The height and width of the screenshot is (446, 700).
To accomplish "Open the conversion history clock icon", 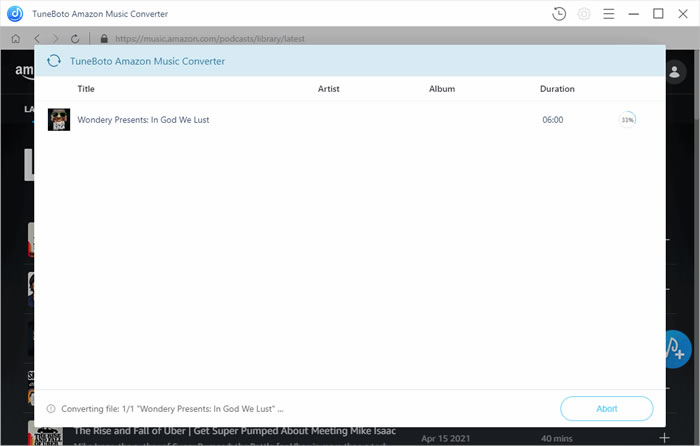I will [x=559, y=14].
